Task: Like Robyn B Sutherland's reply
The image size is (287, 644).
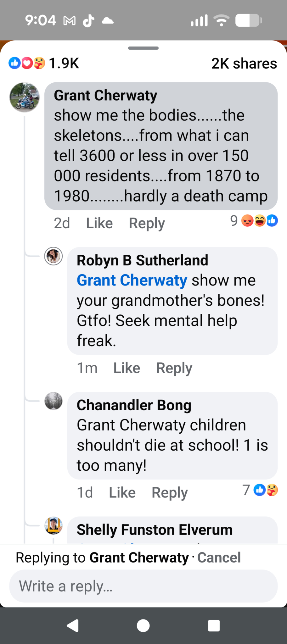Action: point(127,368)
